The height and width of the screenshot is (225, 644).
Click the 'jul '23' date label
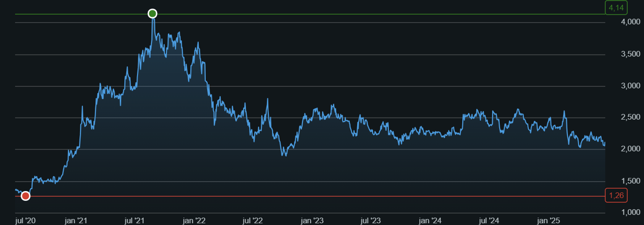[370, 220]
